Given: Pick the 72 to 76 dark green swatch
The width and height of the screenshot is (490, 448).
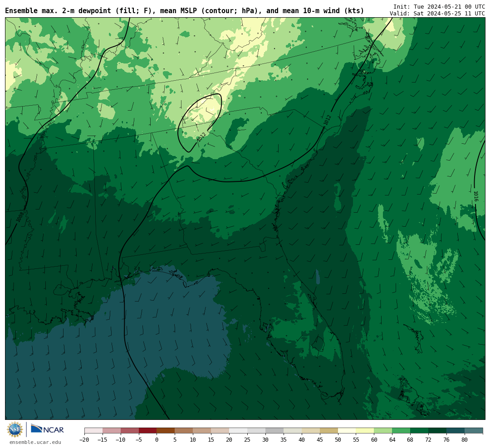Looking at the screenshot, I should coord(438,431).
